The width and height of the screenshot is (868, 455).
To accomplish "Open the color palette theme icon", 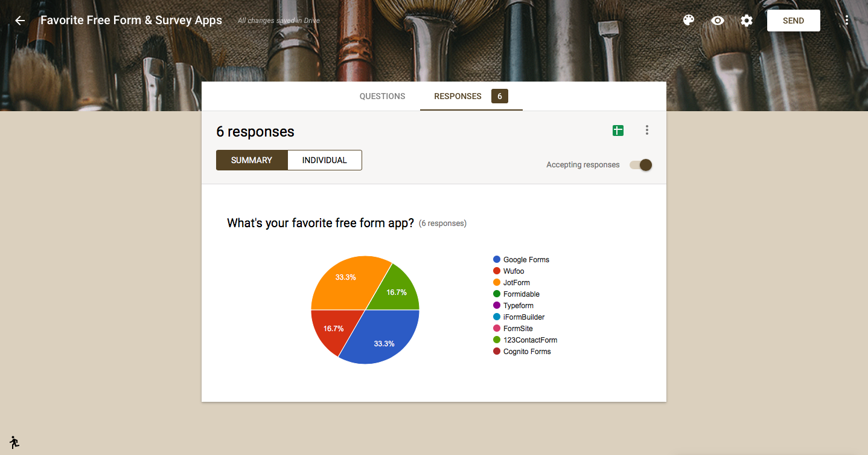I will tap(689, 21).
